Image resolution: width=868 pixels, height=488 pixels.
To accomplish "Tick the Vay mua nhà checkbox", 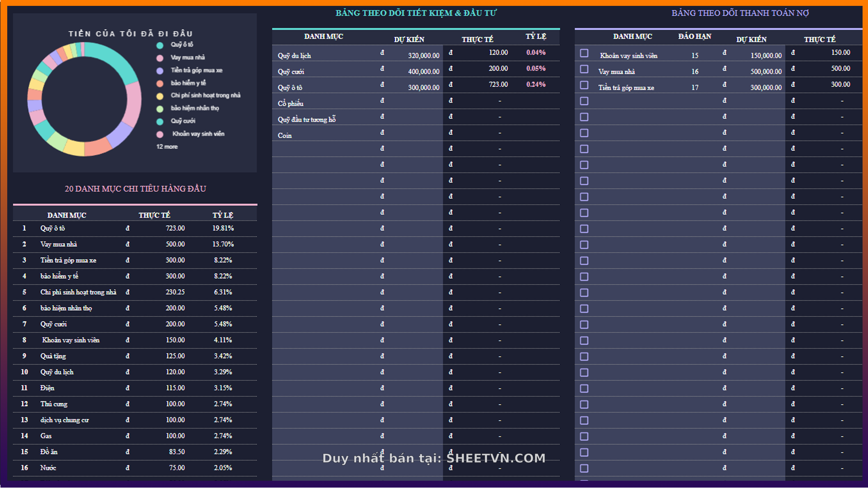I will (x=584, y=69).
